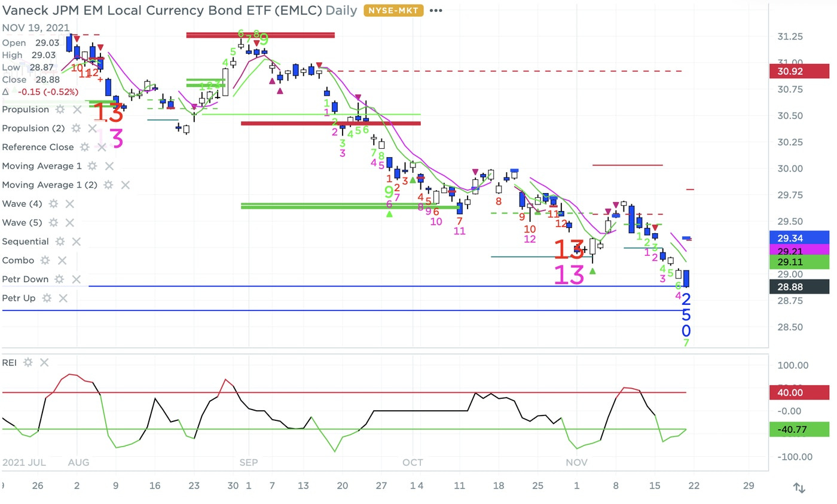Image resolution: width=837 pixels, height=504 pixels.
Task: Click the red 40.00 REI level label
Action: [x=800, y=393]
